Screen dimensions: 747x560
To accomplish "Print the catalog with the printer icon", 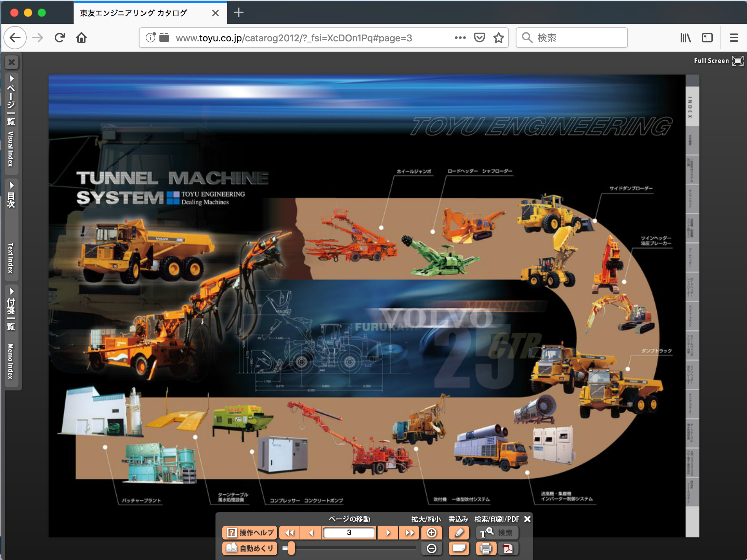I will coord(486,548).
